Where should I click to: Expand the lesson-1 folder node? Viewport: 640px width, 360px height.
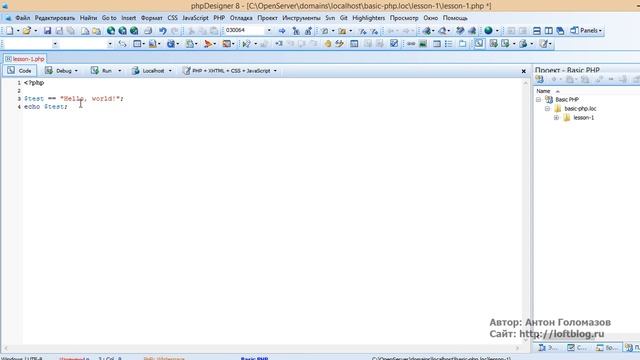point(556,118)
